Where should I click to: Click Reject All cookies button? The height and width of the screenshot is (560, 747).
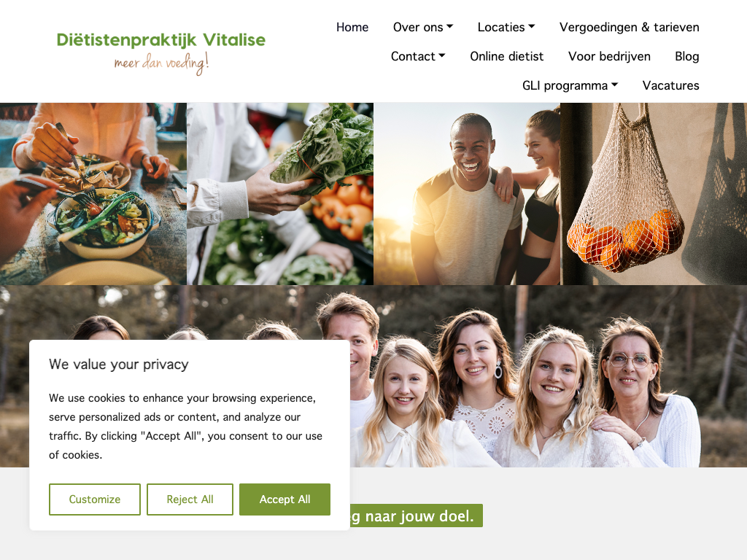coord(190,499)
